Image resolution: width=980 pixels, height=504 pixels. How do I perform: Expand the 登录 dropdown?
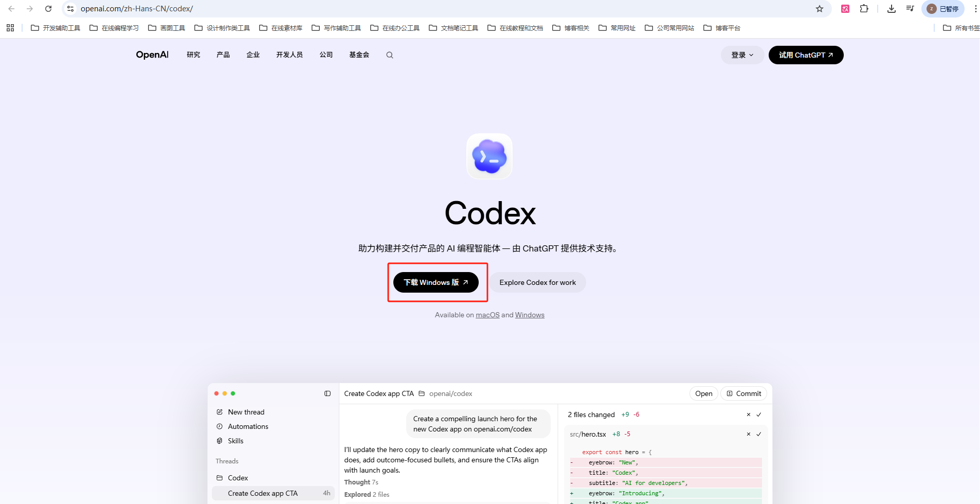[x=742, y=55]
